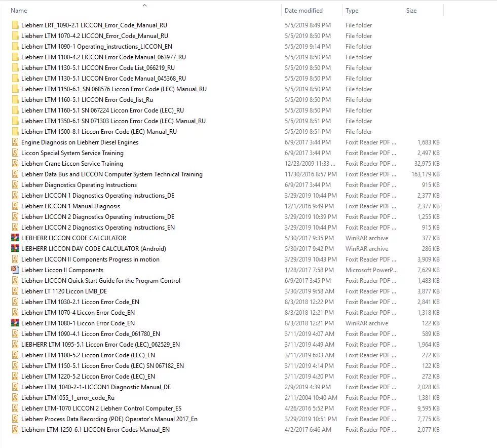
Task: Sort by the Type column header
Action: (x=352, y=11)
